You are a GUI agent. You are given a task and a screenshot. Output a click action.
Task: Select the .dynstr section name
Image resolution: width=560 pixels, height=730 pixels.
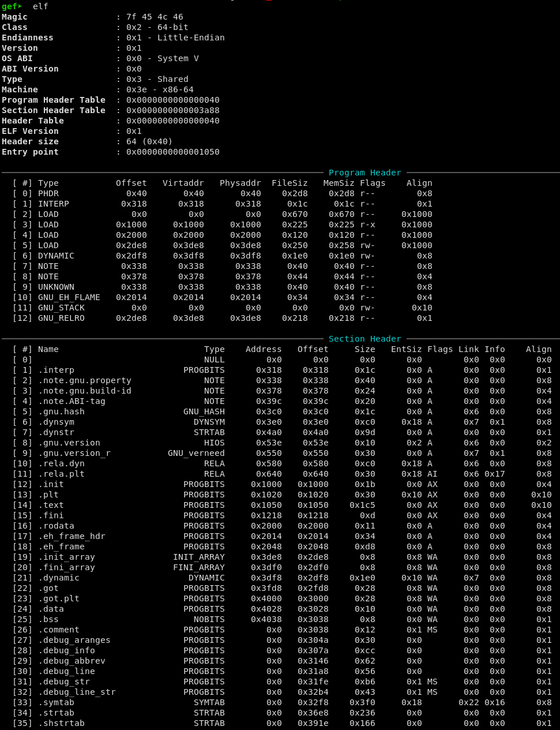[x=56, y=432]
